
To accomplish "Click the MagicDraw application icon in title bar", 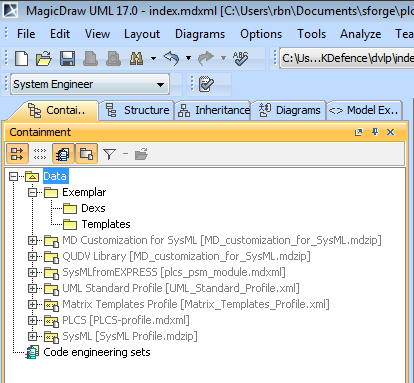I will 10,10.
